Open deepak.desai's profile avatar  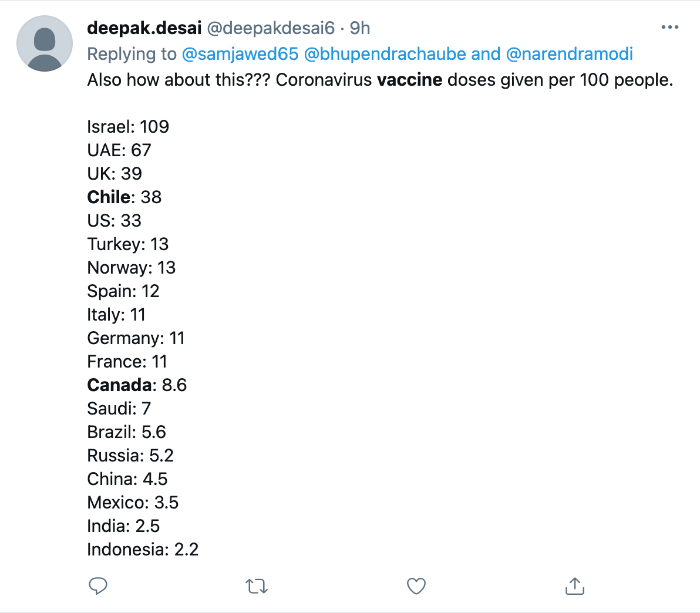tap(45, 43)
